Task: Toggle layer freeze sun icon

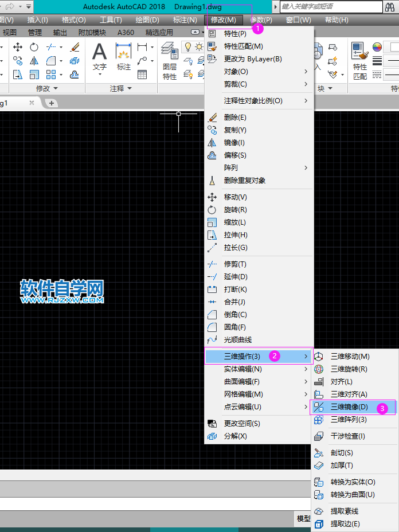Action: [199, 47]
